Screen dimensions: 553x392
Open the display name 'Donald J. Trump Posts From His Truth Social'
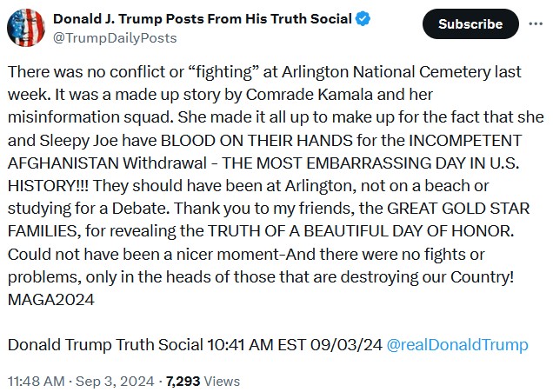pos(203,19)
